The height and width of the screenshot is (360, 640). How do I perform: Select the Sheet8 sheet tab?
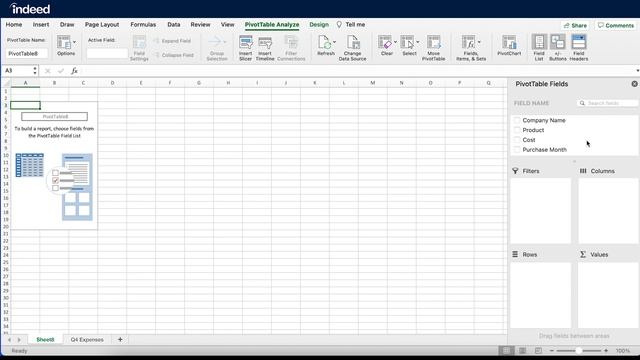(45, 340)
